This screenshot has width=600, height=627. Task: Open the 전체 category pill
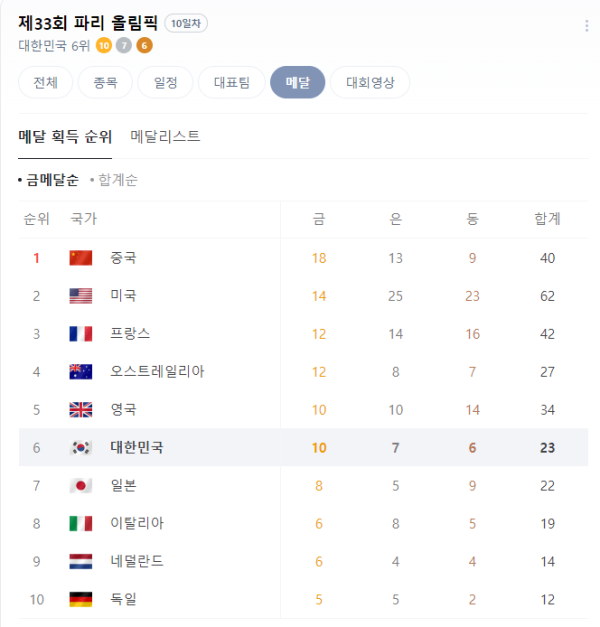click(x=46, y=82)
